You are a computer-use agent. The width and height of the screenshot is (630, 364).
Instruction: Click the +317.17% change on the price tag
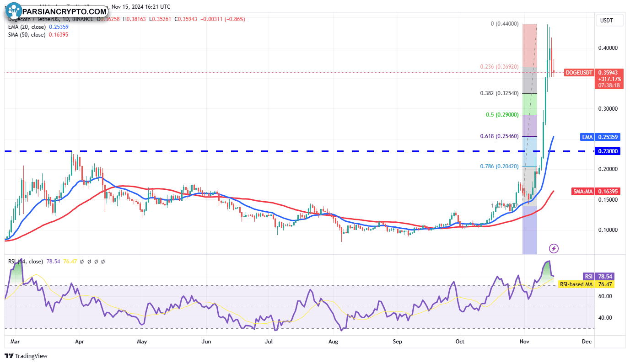click(610, 79)
